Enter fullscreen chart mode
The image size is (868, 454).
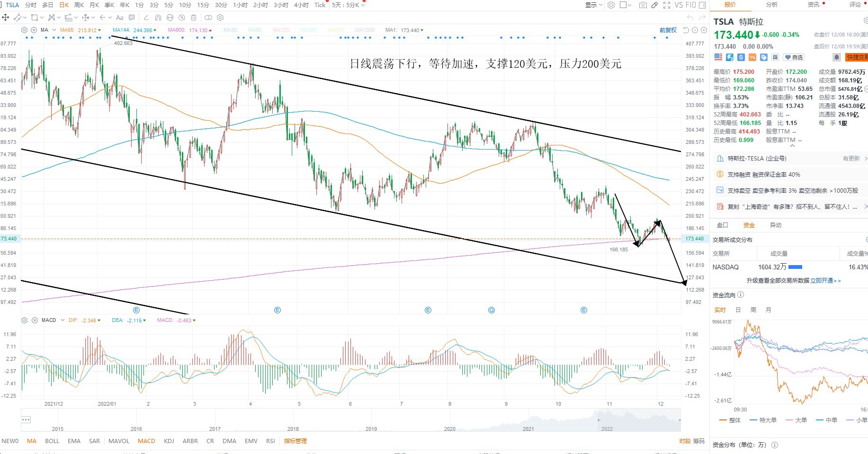(x=667, y=5)
